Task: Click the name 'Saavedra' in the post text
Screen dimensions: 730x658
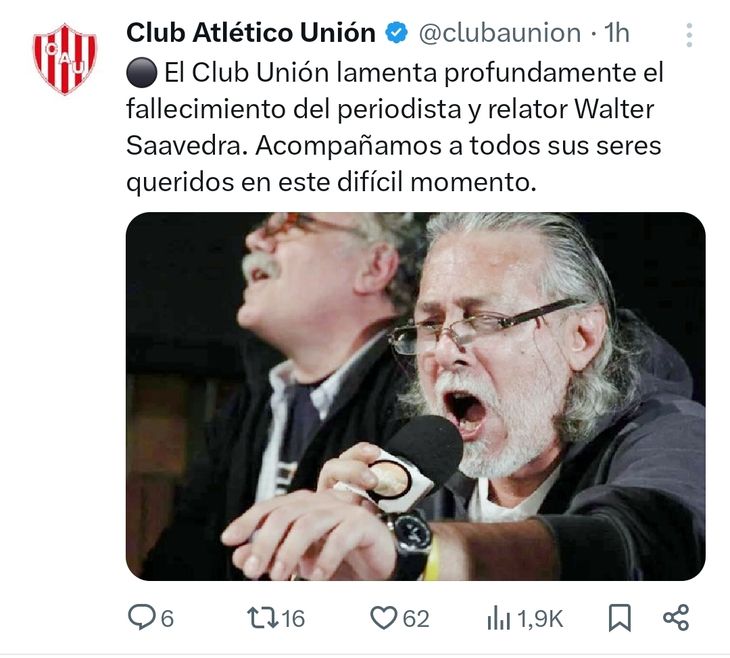Action: click(185, 146)
